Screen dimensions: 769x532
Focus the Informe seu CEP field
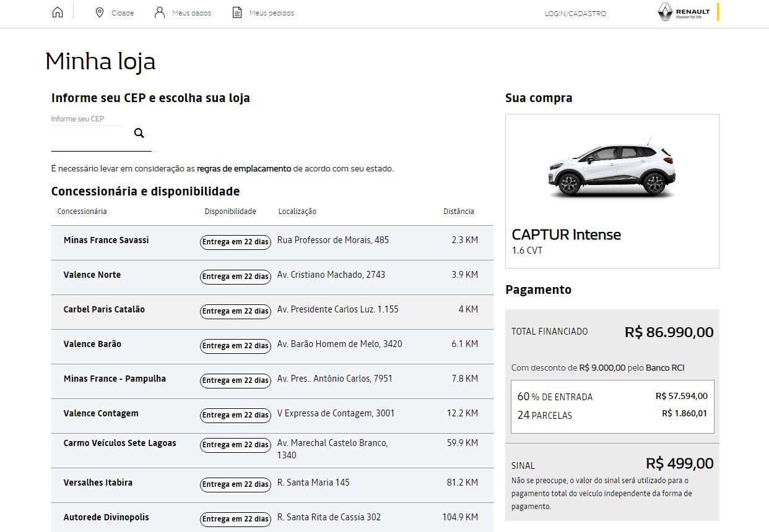click(102, 139)
